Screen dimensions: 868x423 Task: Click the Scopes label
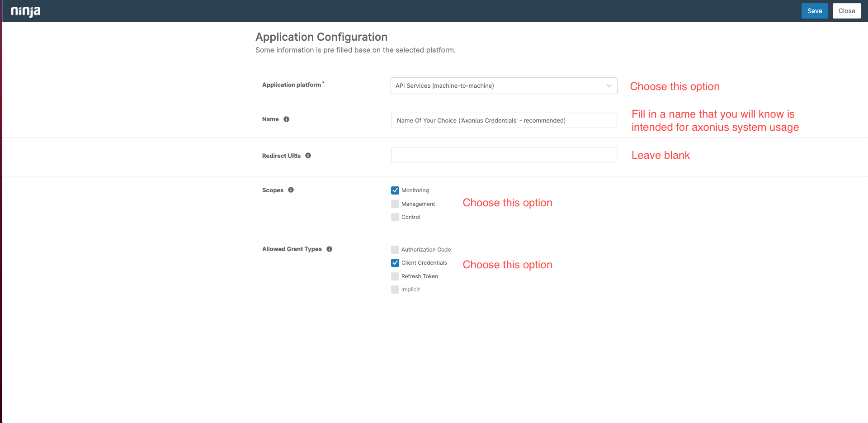tap(273, 190)
